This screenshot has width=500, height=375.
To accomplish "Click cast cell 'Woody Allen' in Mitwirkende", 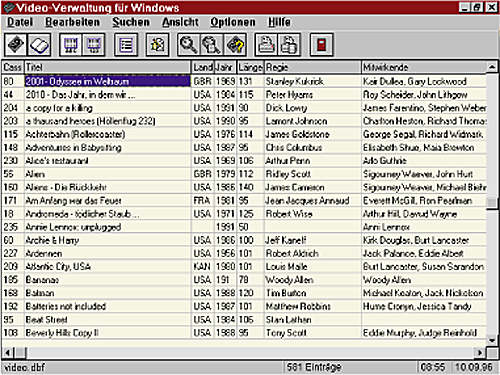I will [424, 280].
